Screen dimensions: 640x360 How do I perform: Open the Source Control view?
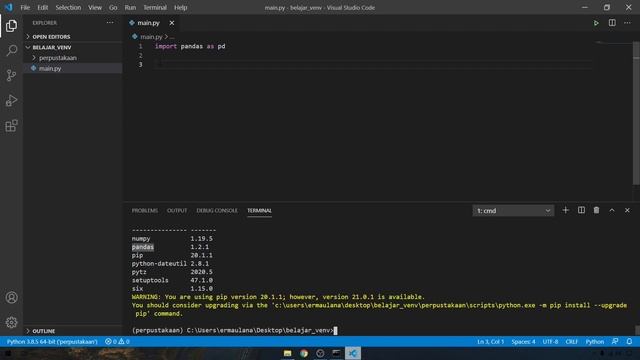click(11, 76)
